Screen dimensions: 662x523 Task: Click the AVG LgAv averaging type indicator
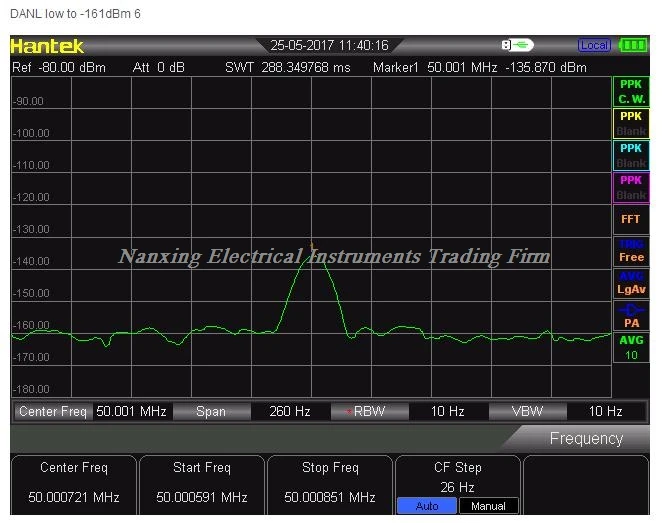pos(631,283)
